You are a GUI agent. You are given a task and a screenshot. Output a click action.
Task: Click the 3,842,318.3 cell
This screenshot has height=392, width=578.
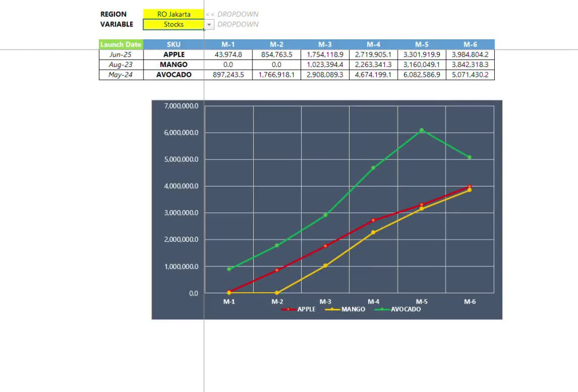[x=470, y=65]
